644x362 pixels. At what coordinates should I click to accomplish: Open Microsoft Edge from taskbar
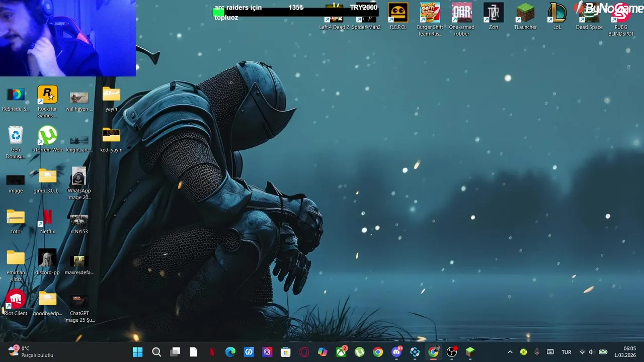[230, 352]
